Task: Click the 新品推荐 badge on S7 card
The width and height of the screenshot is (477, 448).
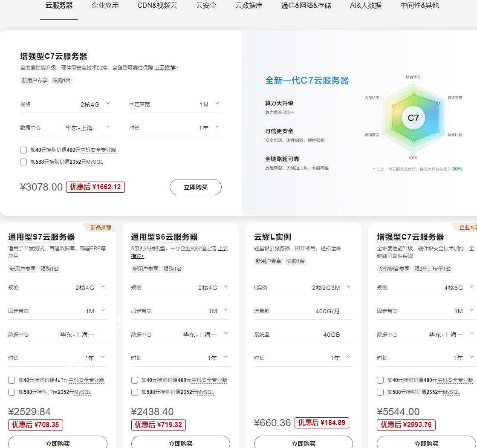Action: 101,228
